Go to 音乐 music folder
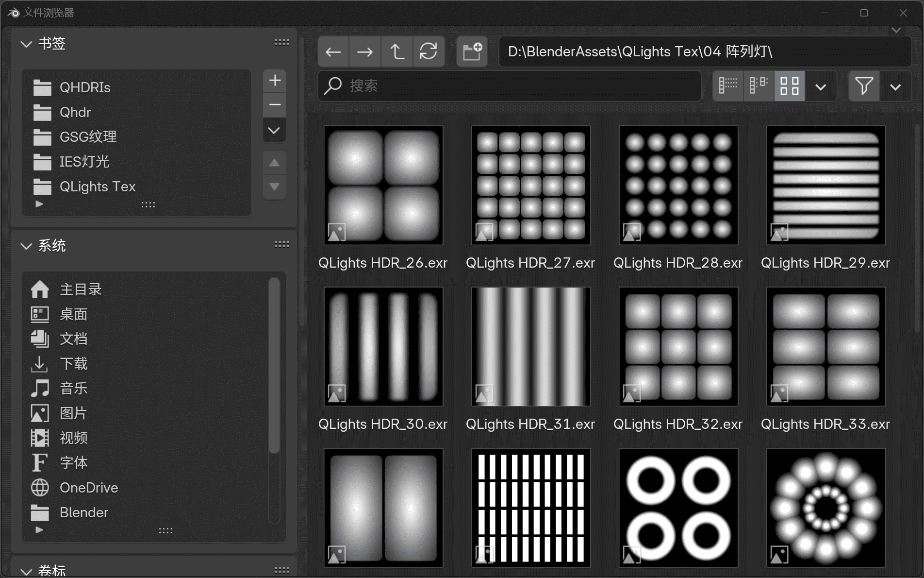The image size is (924, 578). pyautogui.click(x=146, y=389)
